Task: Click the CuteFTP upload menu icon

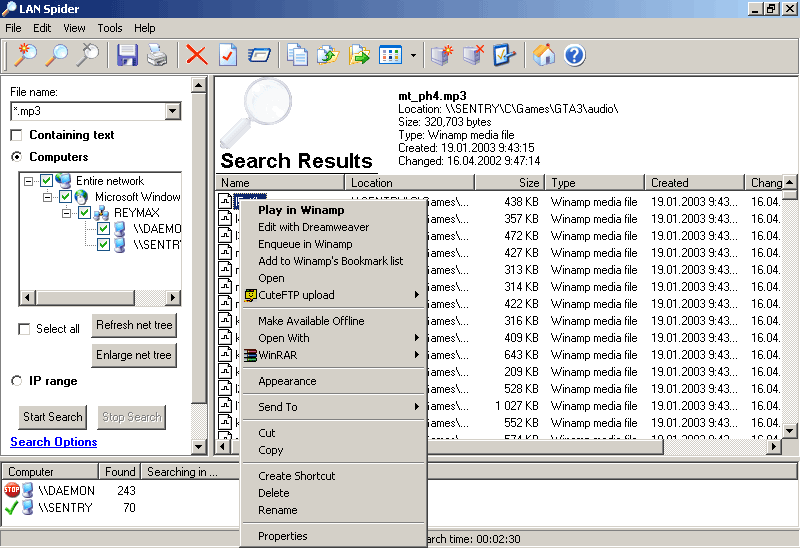Action: [250, 295]
